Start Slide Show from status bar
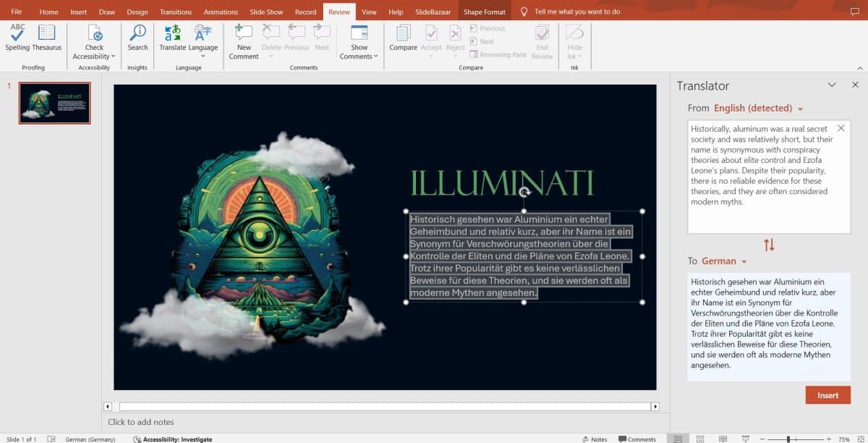Viewport: 868px width, 443px height. coord(744,439)
